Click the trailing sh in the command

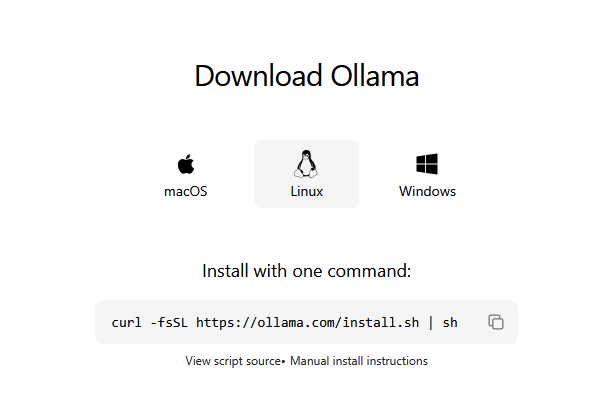[450, 323]
